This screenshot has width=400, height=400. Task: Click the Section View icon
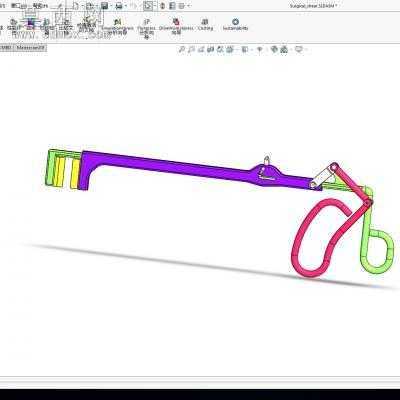click(210, 50)
